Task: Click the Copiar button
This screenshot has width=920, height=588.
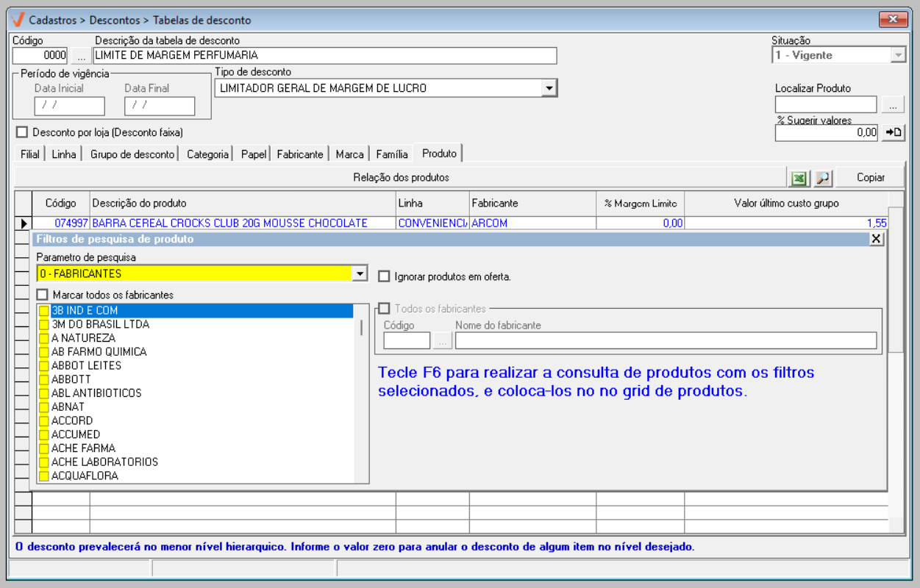Action: (x=870, y=178)
